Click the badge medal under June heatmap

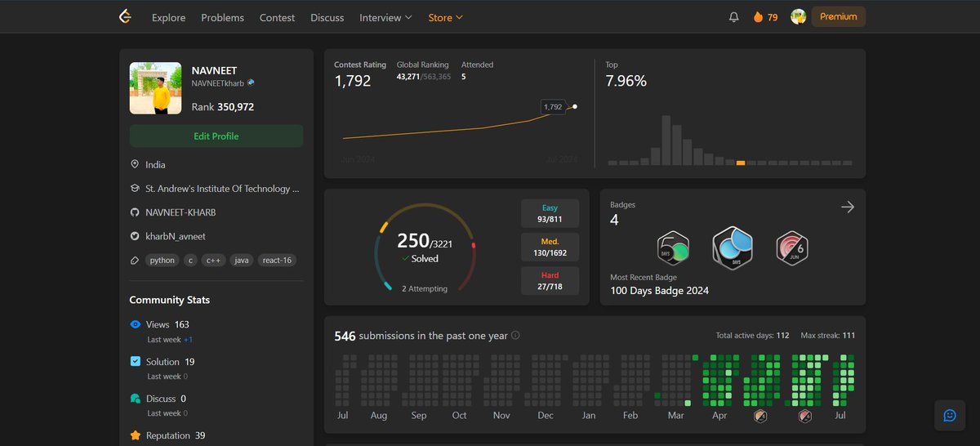805,417
